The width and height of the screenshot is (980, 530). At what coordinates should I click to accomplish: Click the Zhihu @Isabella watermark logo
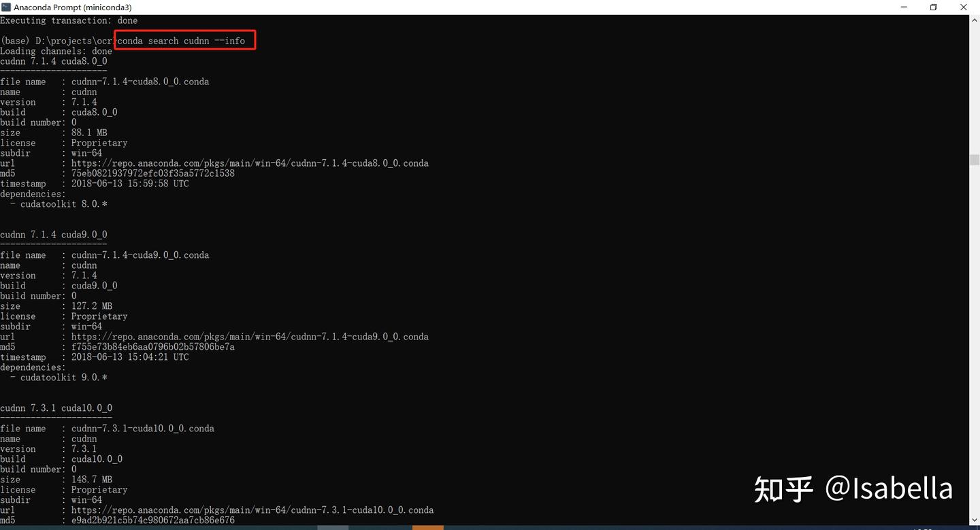point(783,488)
